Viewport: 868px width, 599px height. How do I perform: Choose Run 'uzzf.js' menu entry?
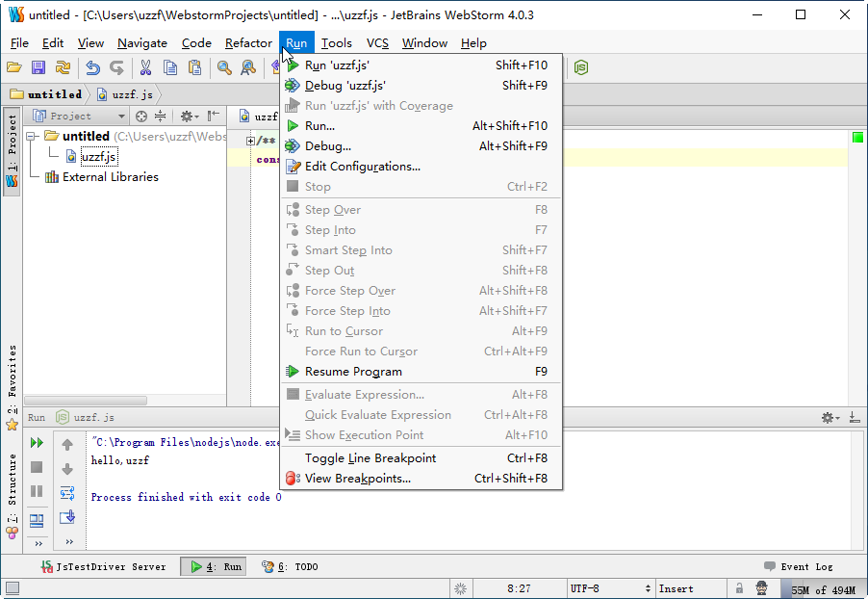pos(421,65)
